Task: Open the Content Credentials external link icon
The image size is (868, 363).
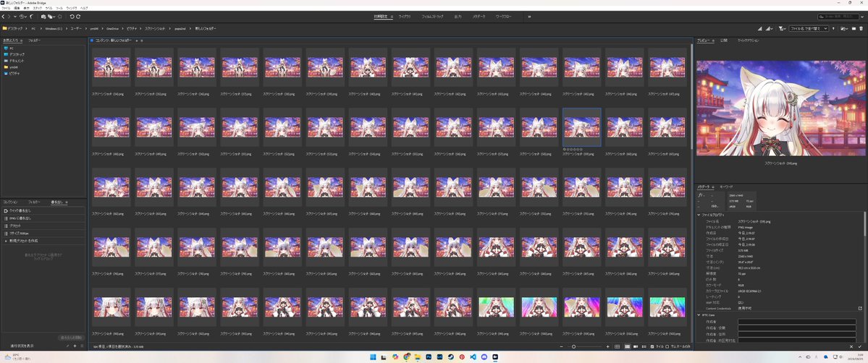Action: (x=860, y=308)
